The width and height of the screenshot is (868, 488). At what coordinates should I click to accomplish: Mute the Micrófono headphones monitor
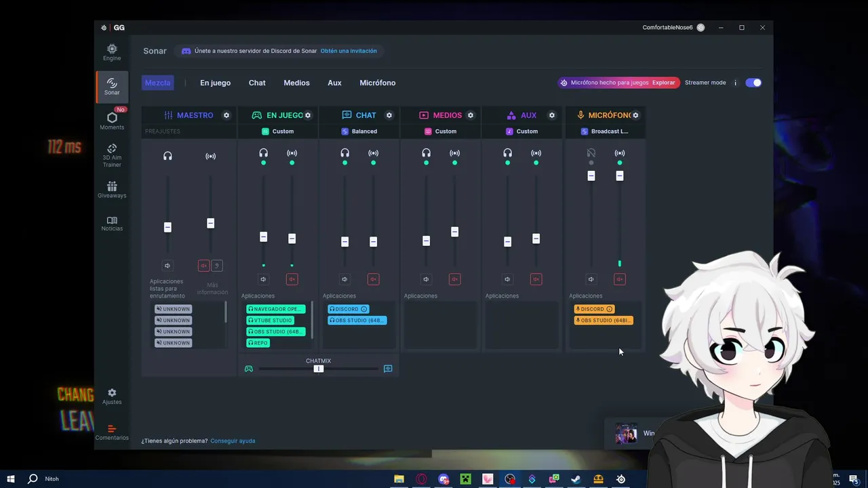click(x=591, y=279)
